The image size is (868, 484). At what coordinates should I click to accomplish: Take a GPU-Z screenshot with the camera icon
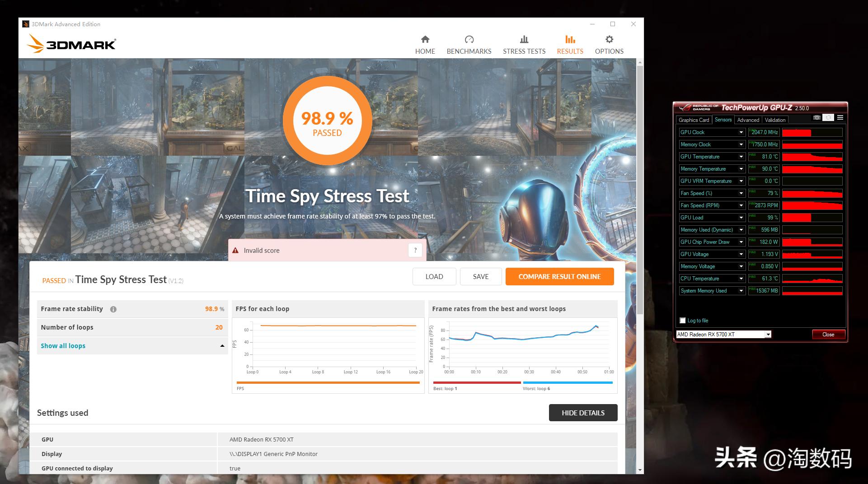click(x=816, y=118)
